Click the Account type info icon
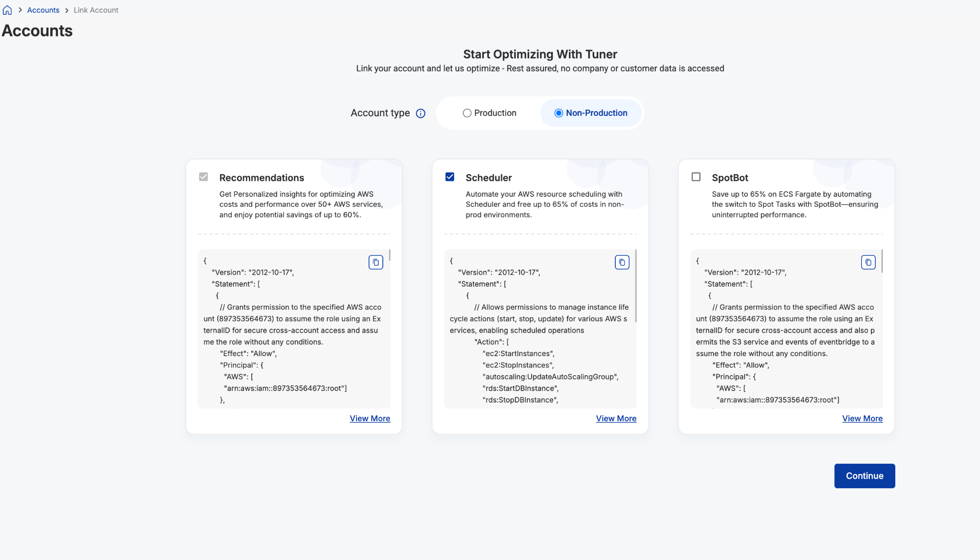Screen dimensions: 980x560 pyautogui.click(x=421, y=113)
